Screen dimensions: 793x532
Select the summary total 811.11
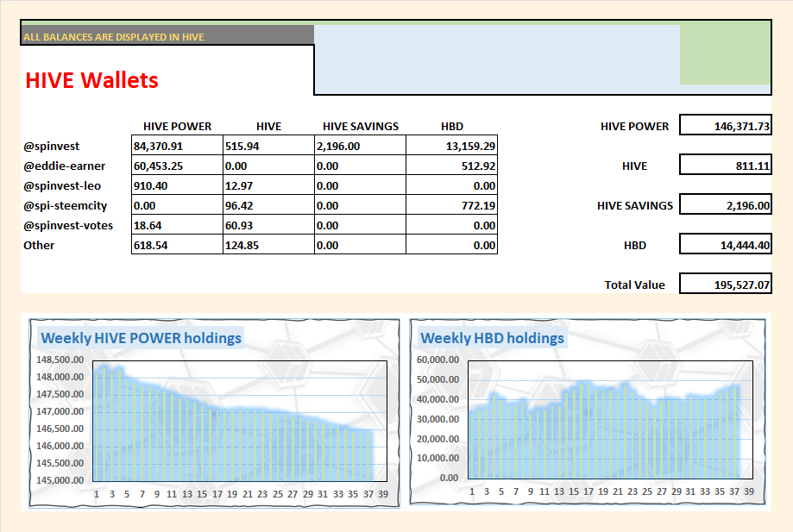(725, 165)
